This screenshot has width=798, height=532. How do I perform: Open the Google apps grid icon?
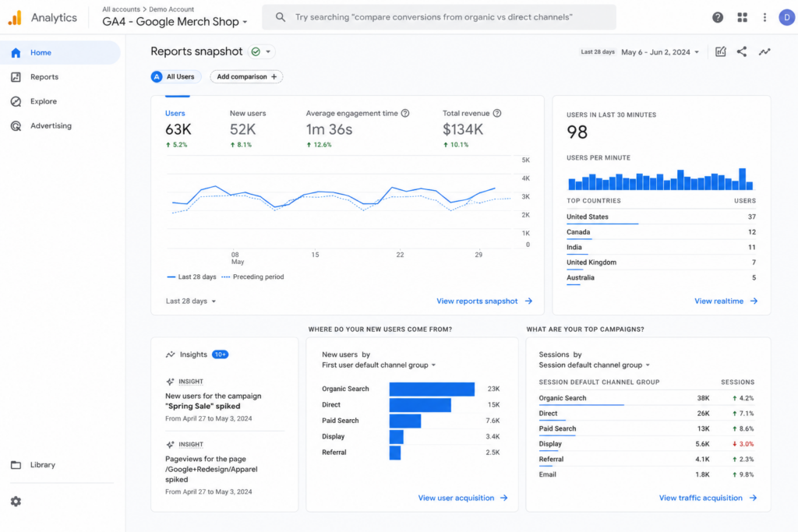pyautogui.click(x=742, y=17)
